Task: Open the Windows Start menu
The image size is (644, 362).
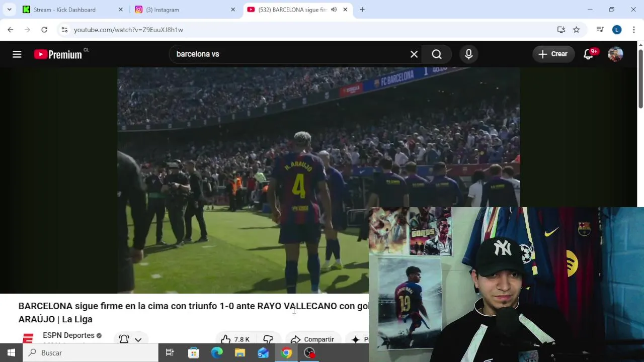Action: coord(11,353)
